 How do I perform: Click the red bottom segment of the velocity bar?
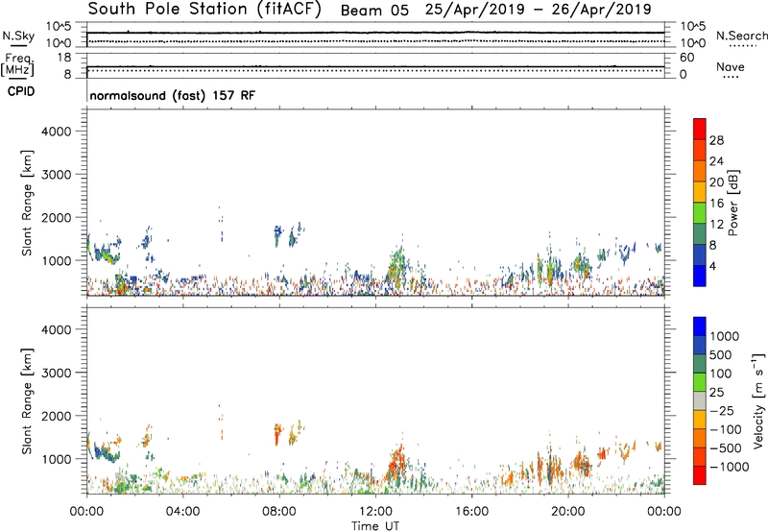[700, 475]
